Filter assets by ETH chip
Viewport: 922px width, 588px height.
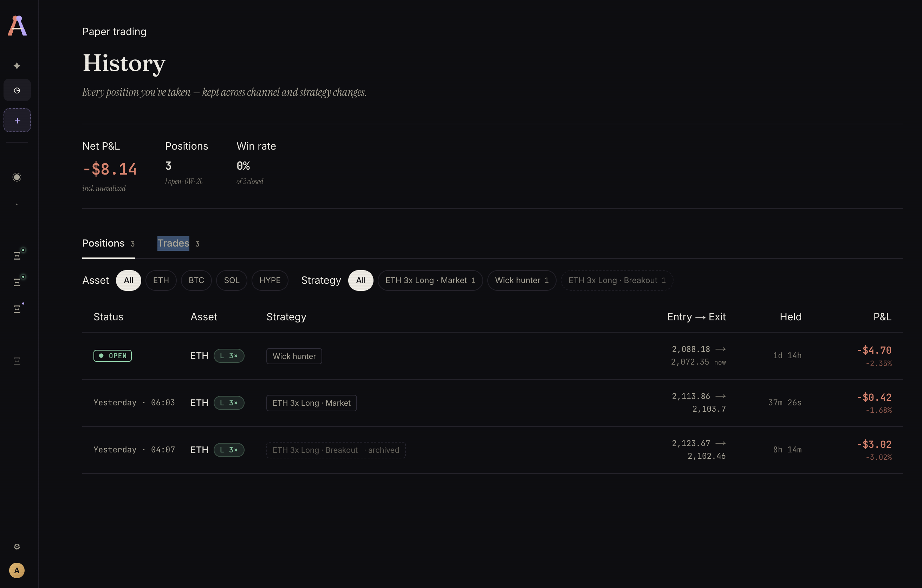click(x=161, y=281)
